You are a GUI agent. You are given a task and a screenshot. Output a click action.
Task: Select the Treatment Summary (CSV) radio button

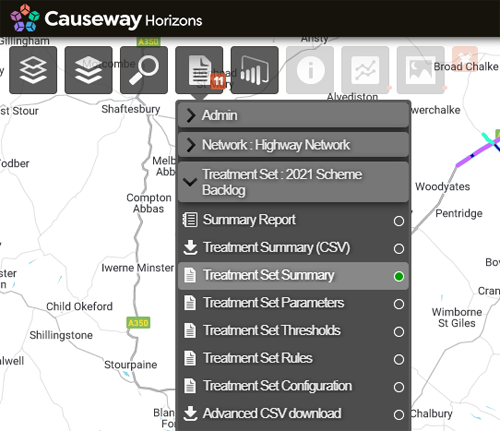click(399, 249)
